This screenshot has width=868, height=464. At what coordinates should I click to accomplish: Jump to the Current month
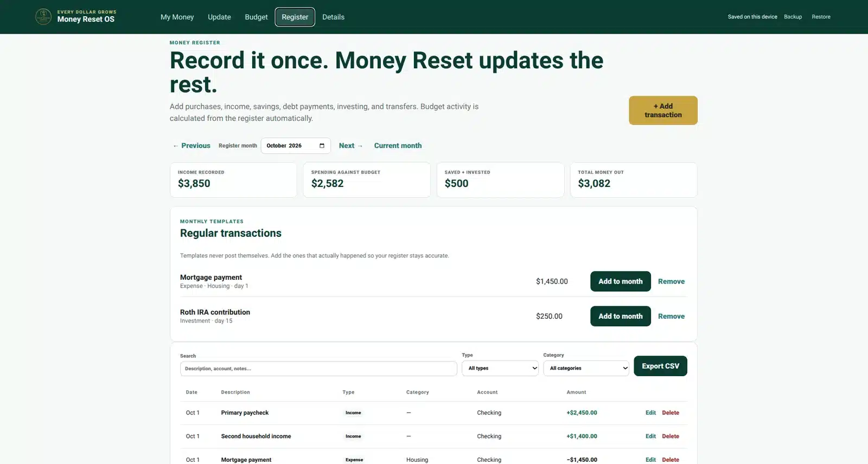pos(398,146)
